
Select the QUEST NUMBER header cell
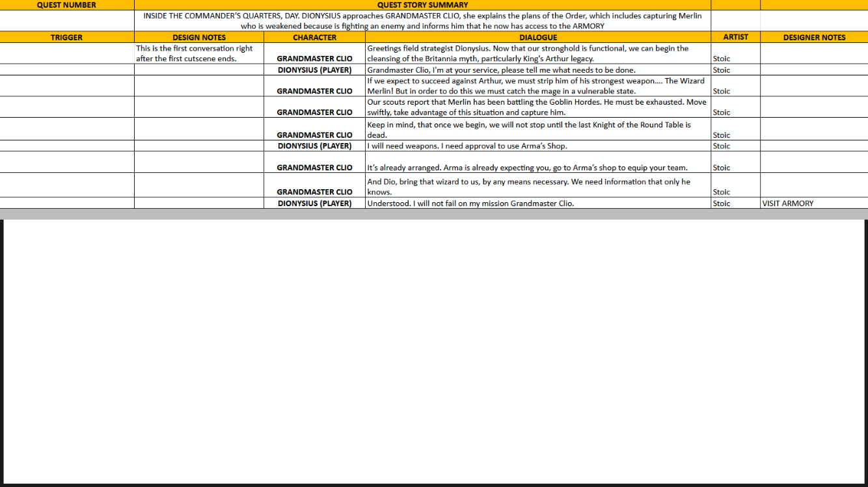click(66, 5)
